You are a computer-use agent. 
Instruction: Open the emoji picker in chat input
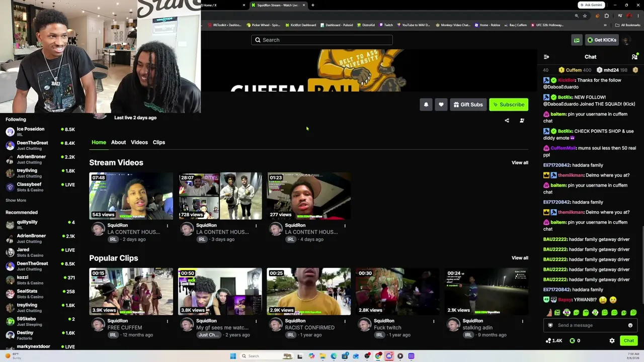[x=630, y=325]
